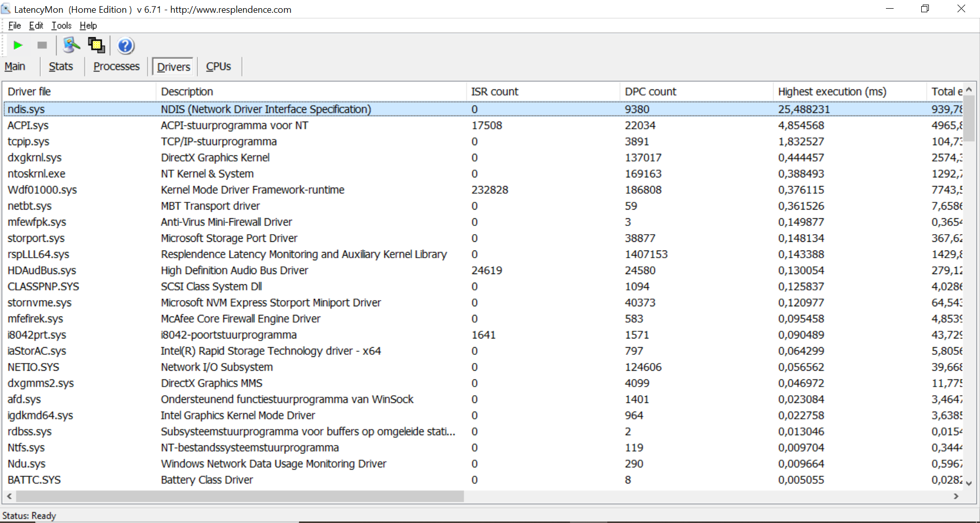980x523 pixels.
Task: Click the vertical scrollbar down arrow
Action: click(969, 483)
